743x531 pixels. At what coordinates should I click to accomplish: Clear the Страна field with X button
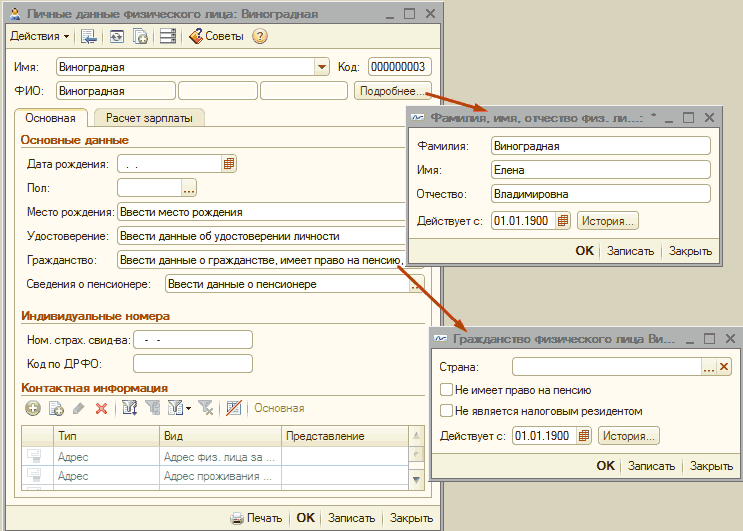pos(725,367)
